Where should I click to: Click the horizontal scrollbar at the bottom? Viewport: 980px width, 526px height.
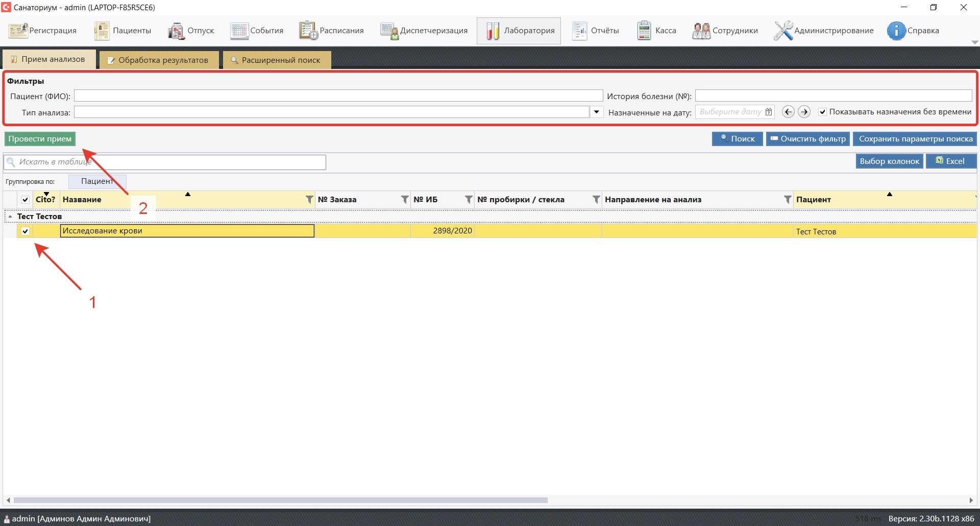[x=281, y=500]
